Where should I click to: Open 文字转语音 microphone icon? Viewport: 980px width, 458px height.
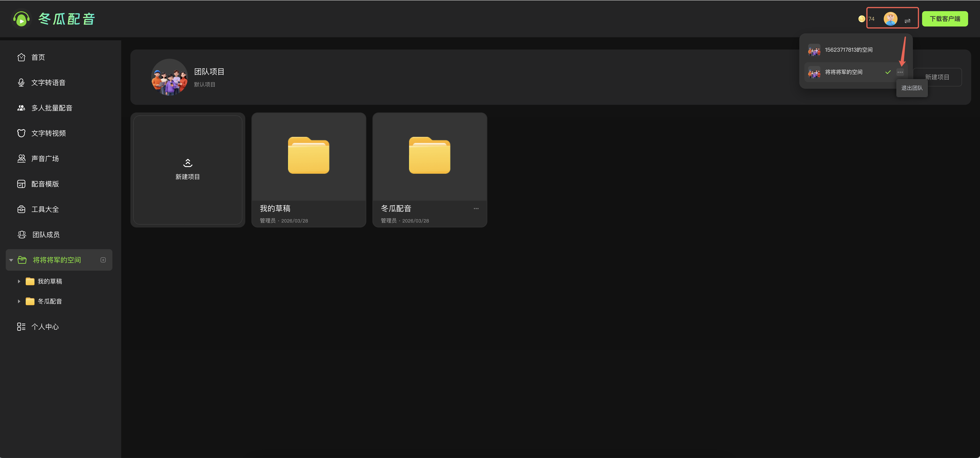[x=21, y=83]
